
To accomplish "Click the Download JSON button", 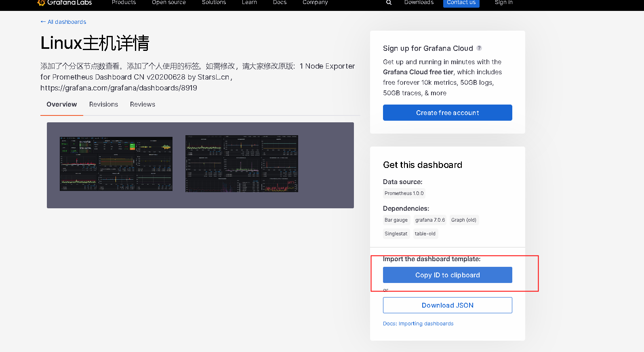I will pos(448,305).
